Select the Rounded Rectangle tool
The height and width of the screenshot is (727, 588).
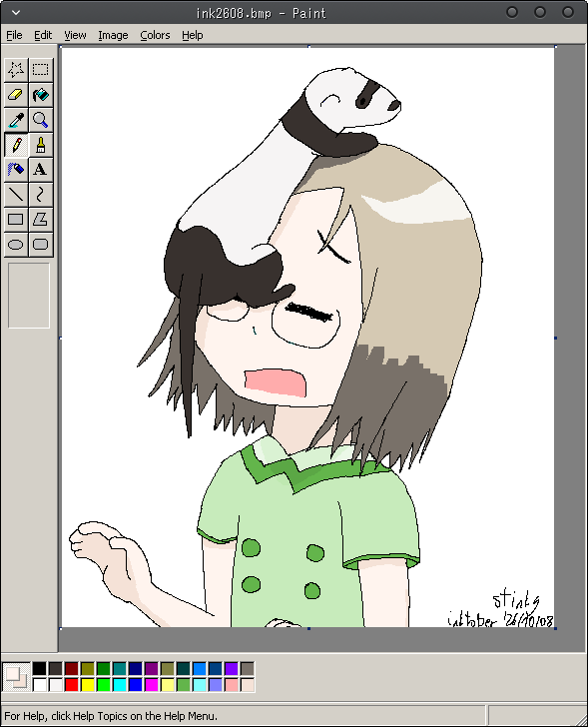coord(41,245)
